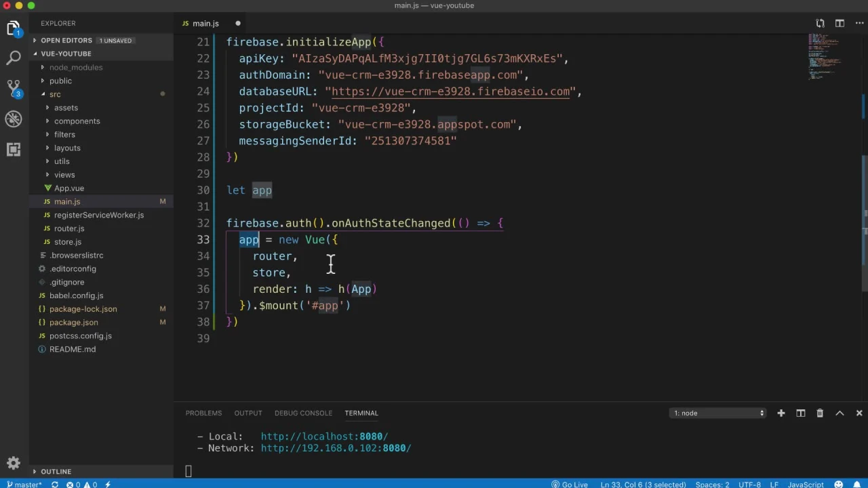Click the Manage settings gear icon
This screenshot has width=868, height=488.
(14, 464)
